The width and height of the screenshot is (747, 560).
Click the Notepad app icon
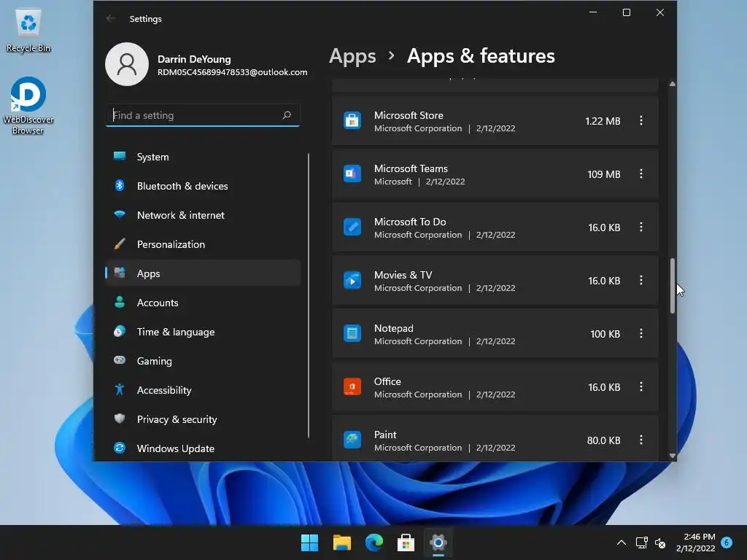pos(352,333)
